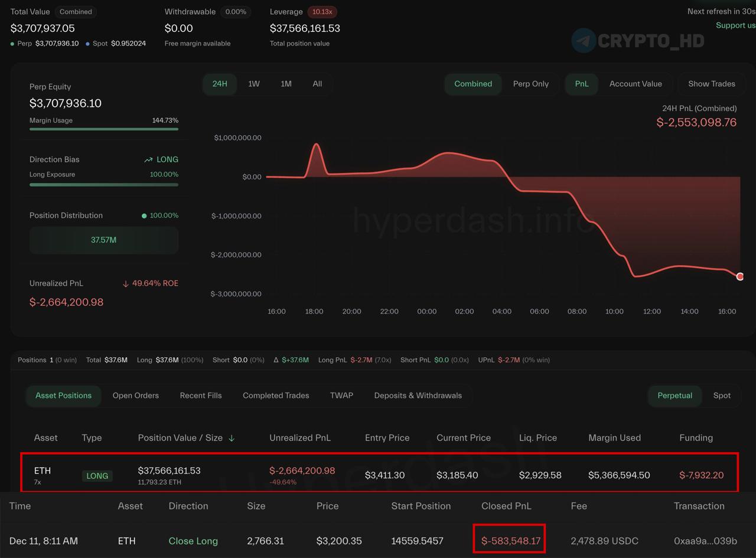This screenshot has height=558, width=756.
Task: Click the Support us link
Action: pyautogui.click(x=735, y=25)
